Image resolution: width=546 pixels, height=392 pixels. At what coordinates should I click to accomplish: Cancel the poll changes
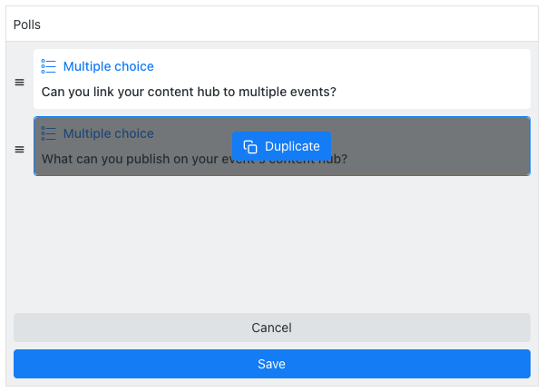coord(272,328)
